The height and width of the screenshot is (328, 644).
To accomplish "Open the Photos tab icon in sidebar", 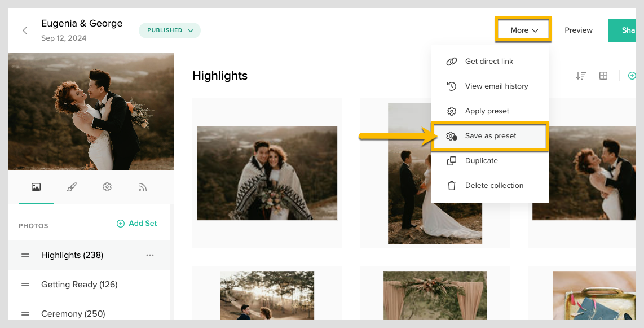I will coord(36,187).
